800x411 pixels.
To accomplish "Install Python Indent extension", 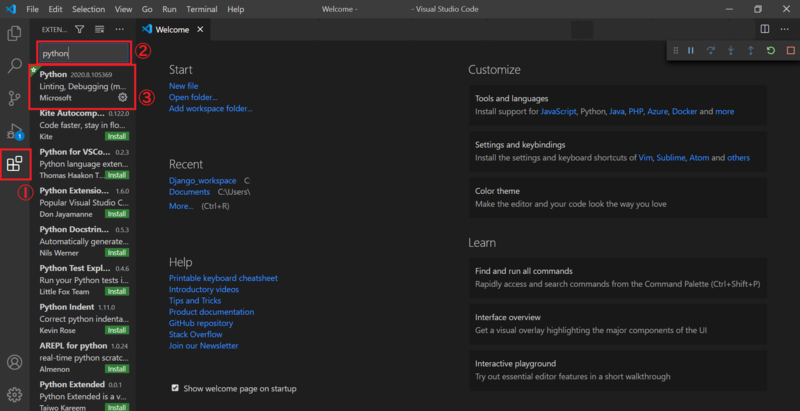I will click(x=117, y=330).
